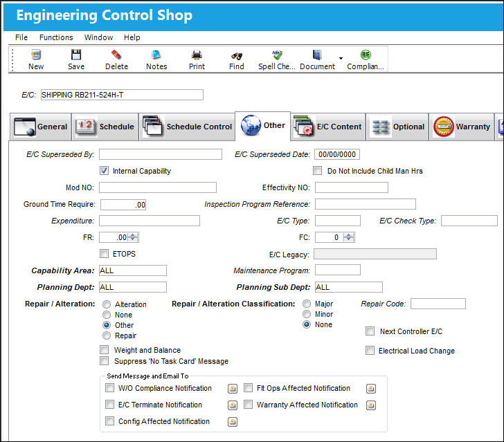Viewport: 504px width, 442px height.
Task: Select the Other radio button
Action: (107, 325)
